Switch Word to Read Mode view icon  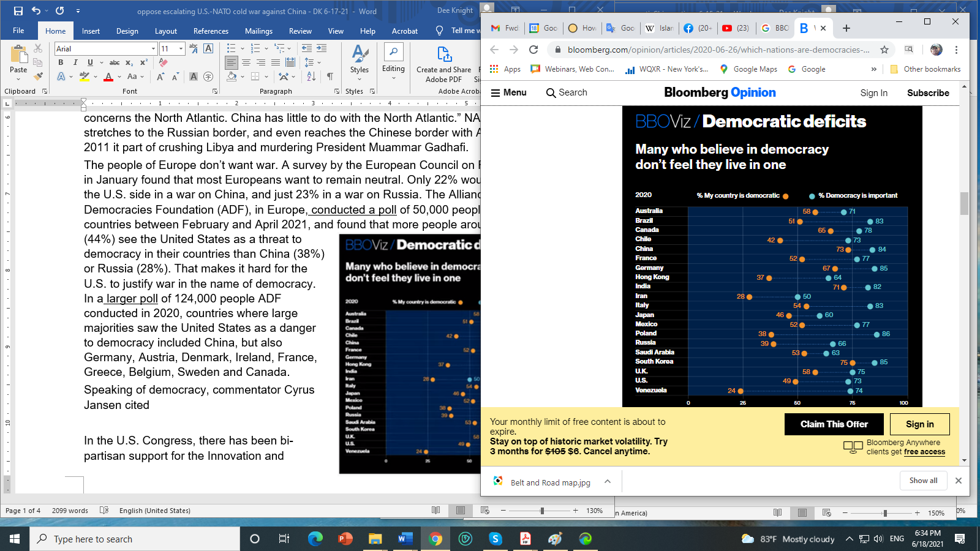(436, 510)
